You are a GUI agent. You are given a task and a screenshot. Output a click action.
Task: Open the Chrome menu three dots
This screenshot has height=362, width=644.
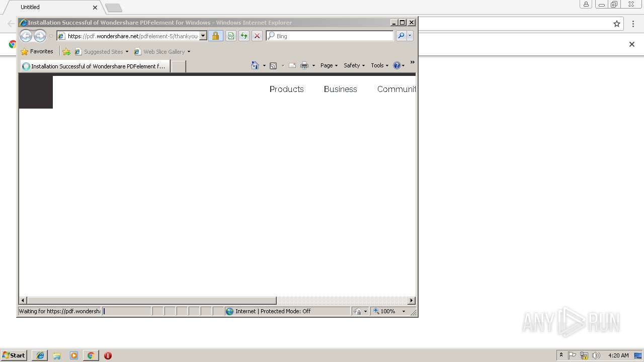click(x=632, y=24)
